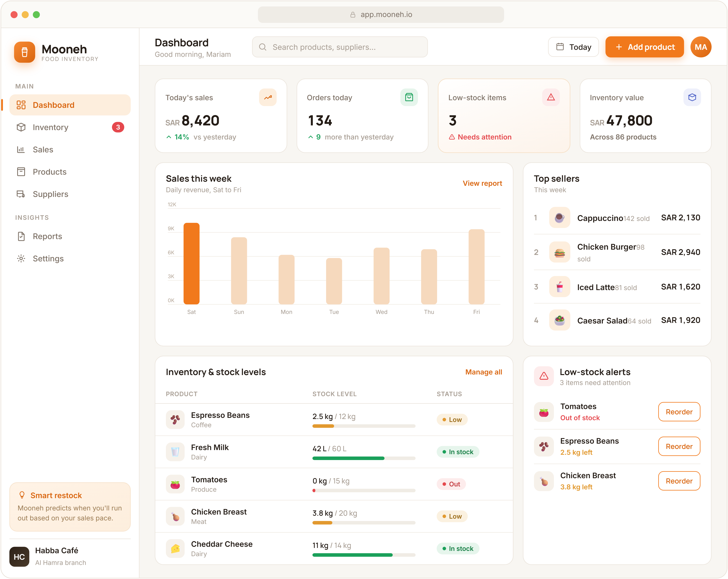Open Settings from the sidebar

click(x=70, y=259)
